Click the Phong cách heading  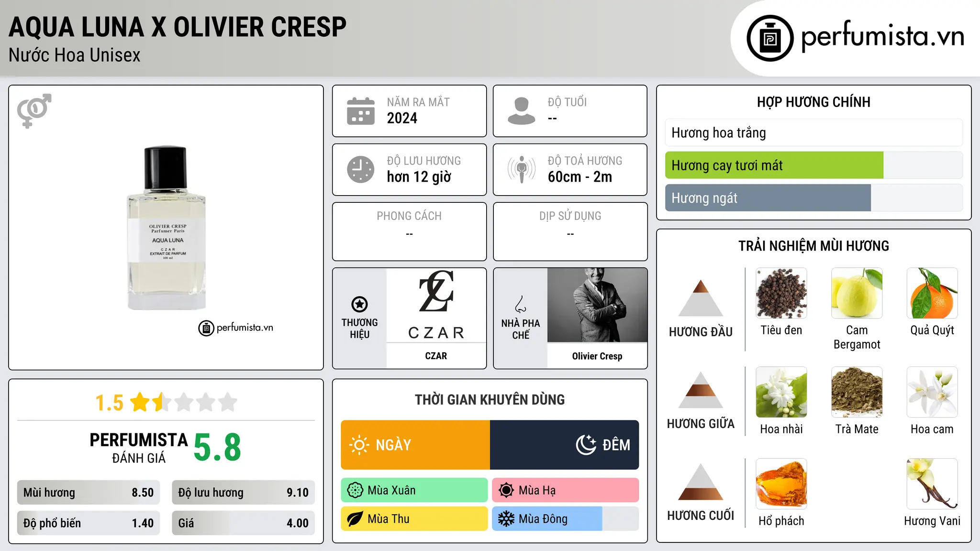point(409,216)
